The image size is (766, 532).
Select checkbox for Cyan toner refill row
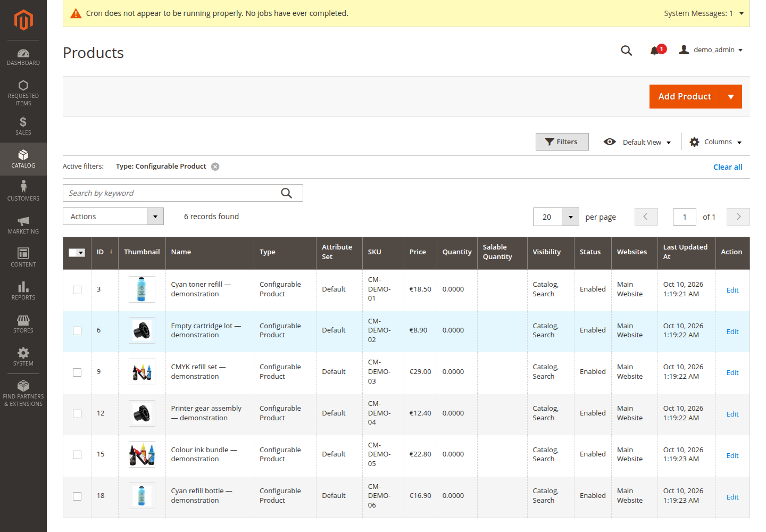77,290
